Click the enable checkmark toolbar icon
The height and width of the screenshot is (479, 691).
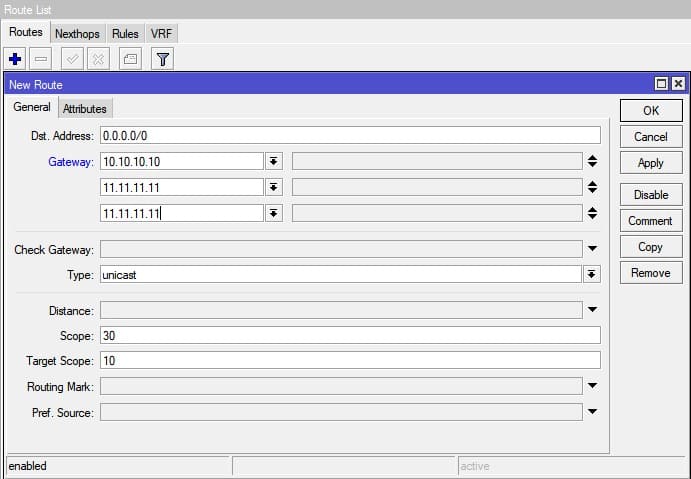72,59
